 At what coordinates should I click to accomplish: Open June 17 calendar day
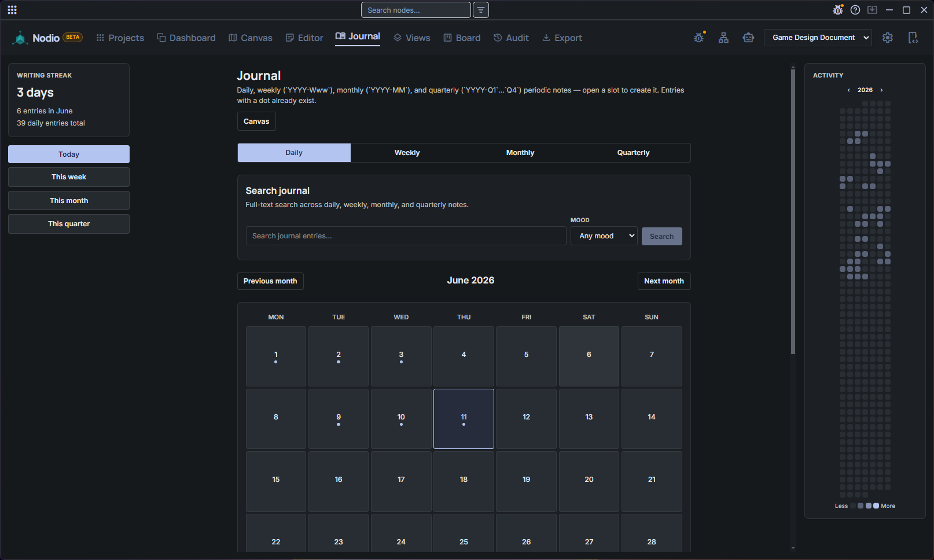coord(401,481)
